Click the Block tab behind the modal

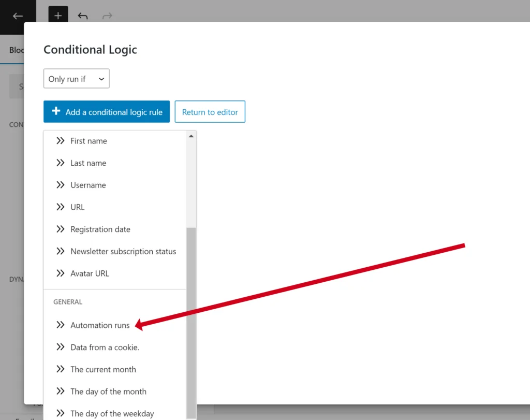point(16,50)
